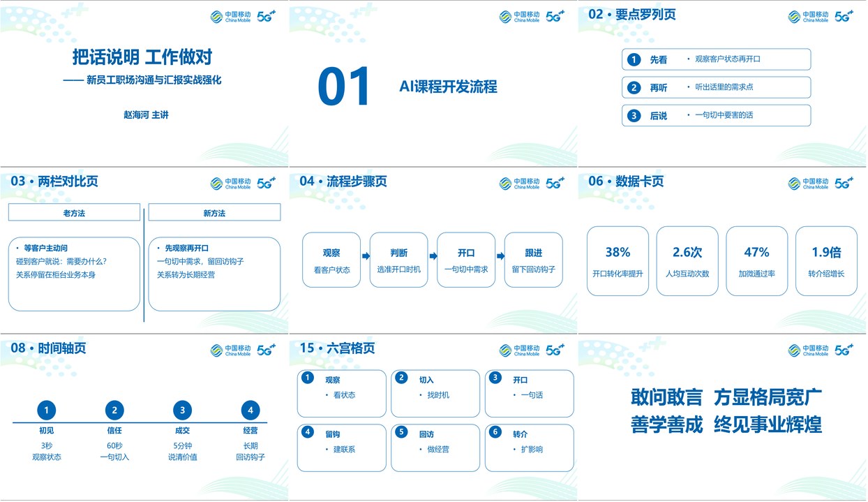Click the large 01 section number
The image size is (868, 502).
(343, 88)
